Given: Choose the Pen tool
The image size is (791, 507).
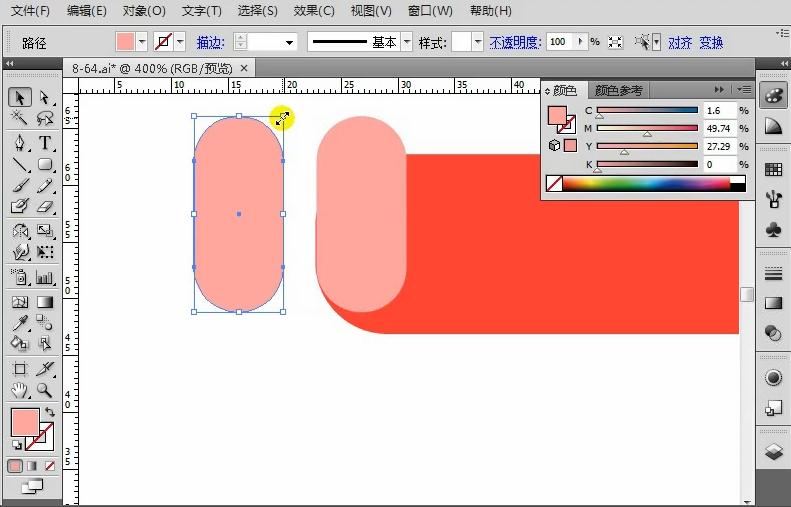Looking at the screenshot, I should click(20, 143).
